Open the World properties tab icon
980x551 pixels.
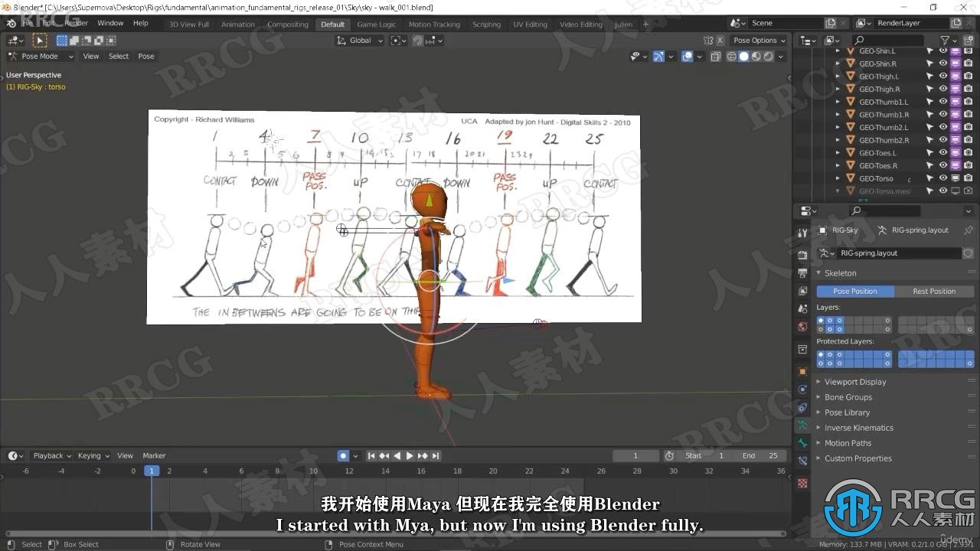(802, 327)
